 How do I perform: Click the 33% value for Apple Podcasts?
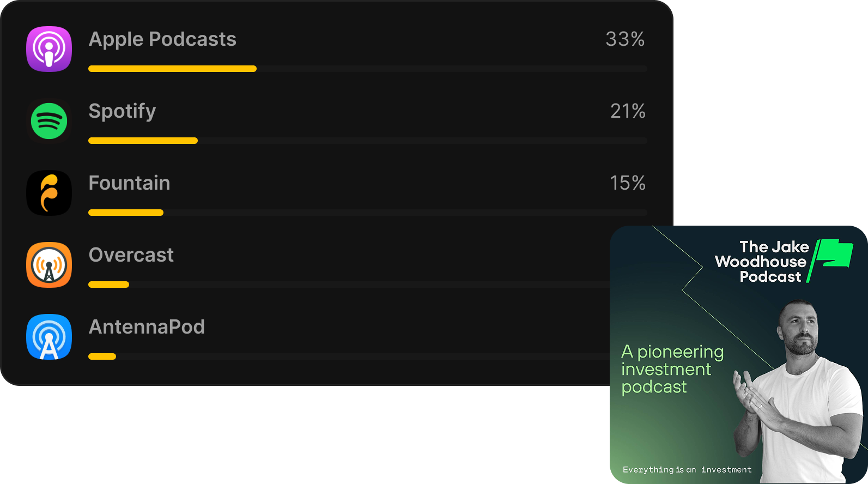(625, 39)
